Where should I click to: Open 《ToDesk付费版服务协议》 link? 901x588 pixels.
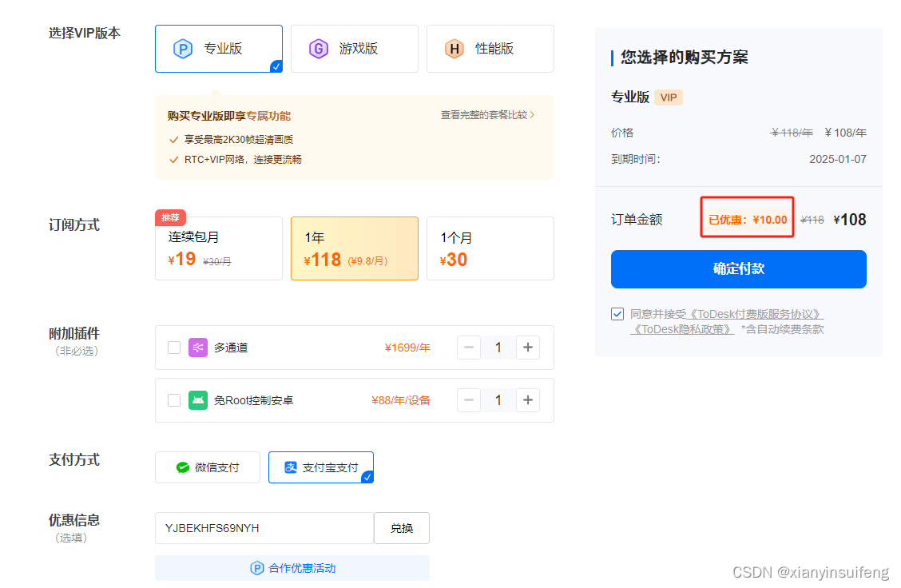[x=755, y=314]
